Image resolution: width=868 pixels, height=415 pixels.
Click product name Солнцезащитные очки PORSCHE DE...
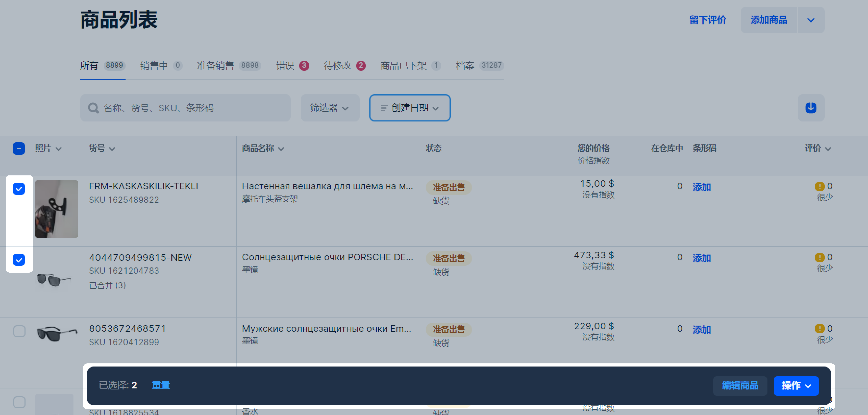tap(327, 257)
